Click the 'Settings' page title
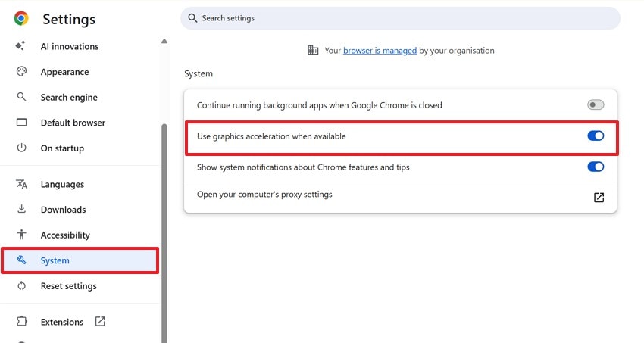Viewport: 644px width, 343px height. point(69,19)
